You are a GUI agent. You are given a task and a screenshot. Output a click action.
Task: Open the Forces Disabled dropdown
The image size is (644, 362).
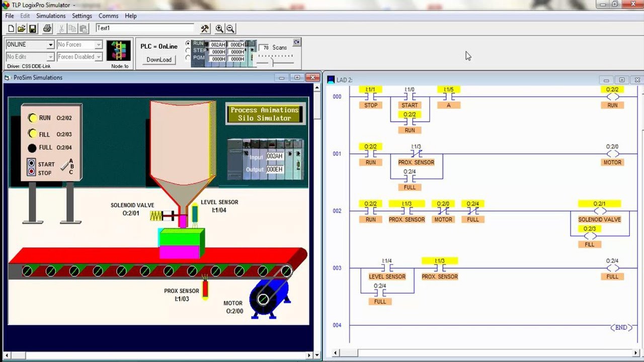(x=99, y=57)
